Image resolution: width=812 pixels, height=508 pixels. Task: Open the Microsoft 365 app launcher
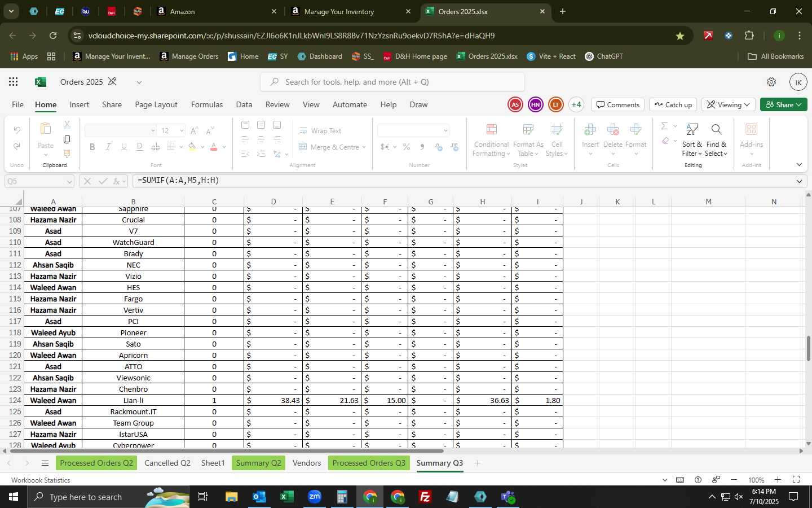click(14, 82)
